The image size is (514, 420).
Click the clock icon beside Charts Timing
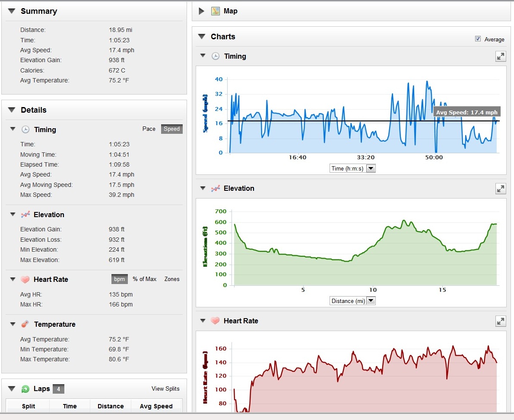[x=216, y=56]
